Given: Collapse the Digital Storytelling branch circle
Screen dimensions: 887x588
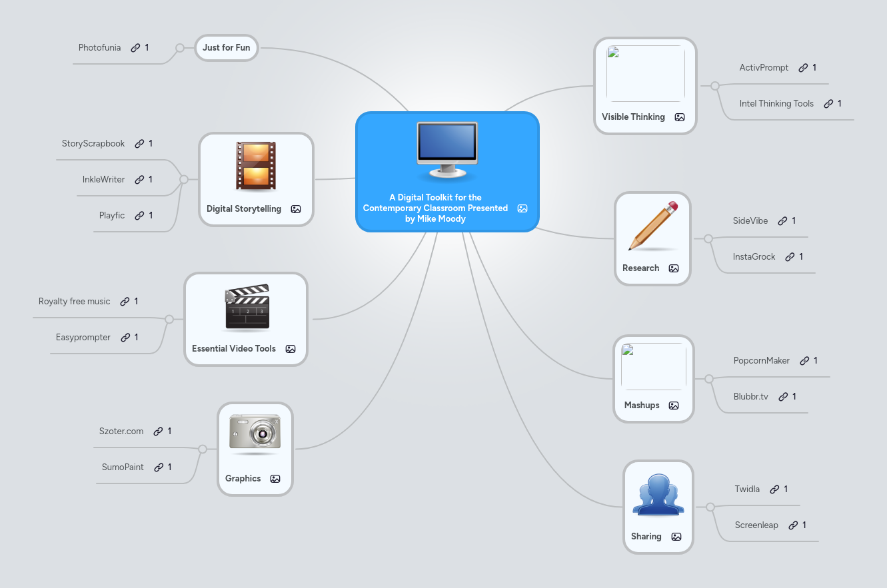Looking at the screenshot, I should (x=184, y=178).
